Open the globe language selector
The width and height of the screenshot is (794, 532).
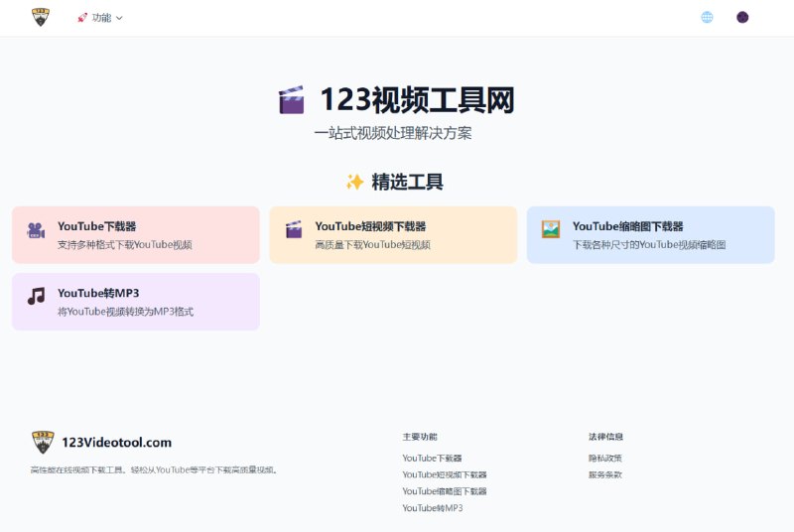707,17
